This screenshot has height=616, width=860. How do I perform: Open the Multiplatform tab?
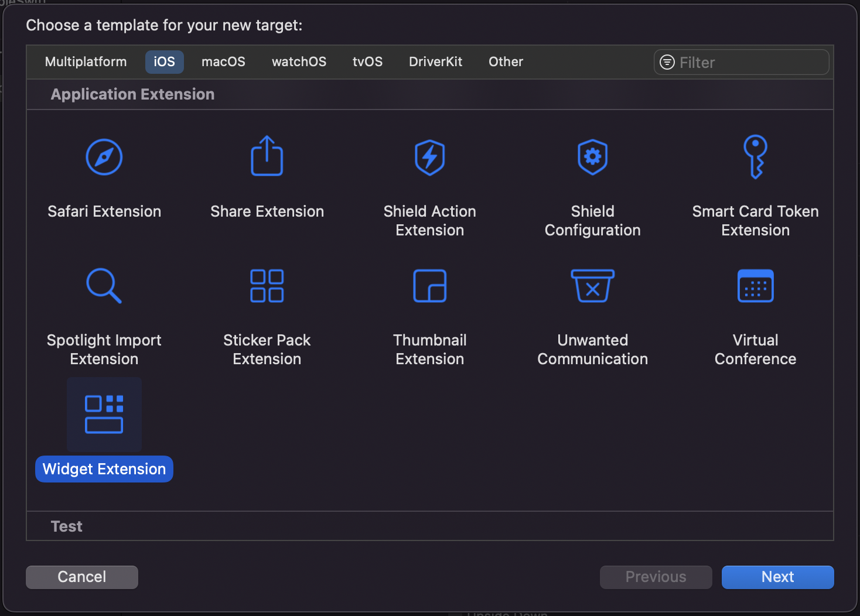point(86,61)
